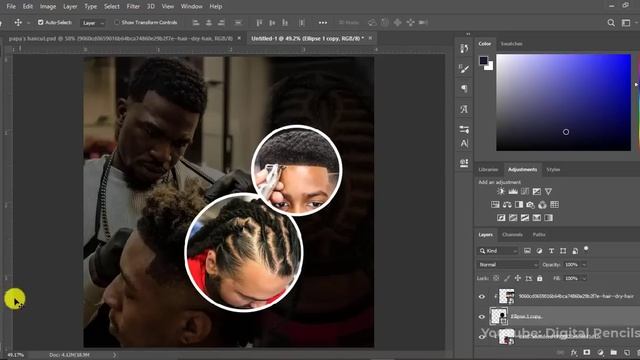Open the Character panel icon
Image resolution: width=640 pixels, height=360 pixels.
[x=464, y=144]
